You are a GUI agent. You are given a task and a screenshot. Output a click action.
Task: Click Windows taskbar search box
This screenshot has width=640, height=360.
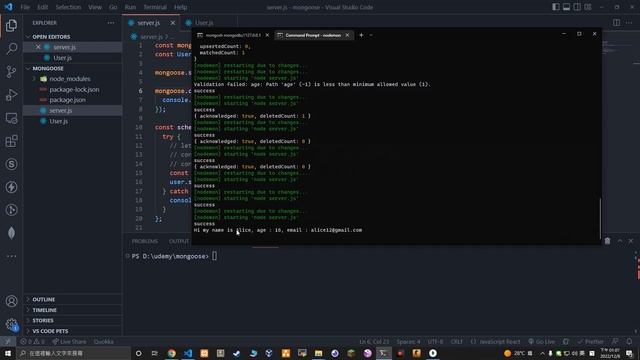[73, 353]
